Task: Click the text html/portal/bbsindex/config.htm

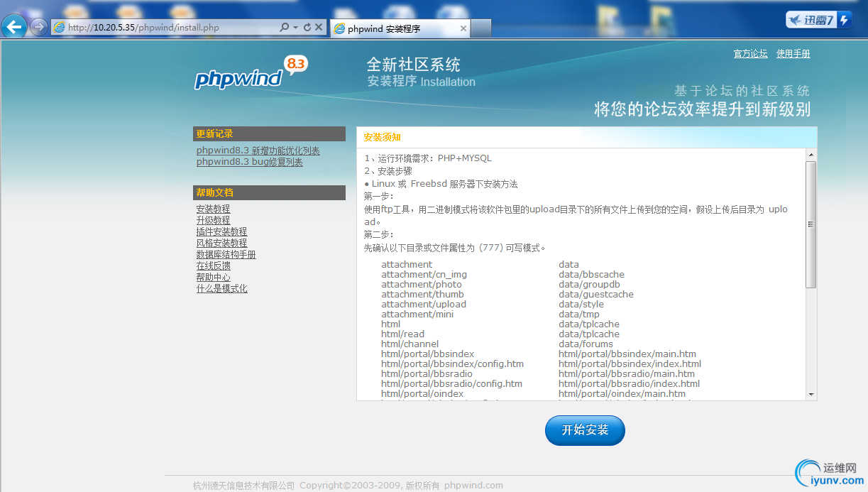Action: pos(452,363)
